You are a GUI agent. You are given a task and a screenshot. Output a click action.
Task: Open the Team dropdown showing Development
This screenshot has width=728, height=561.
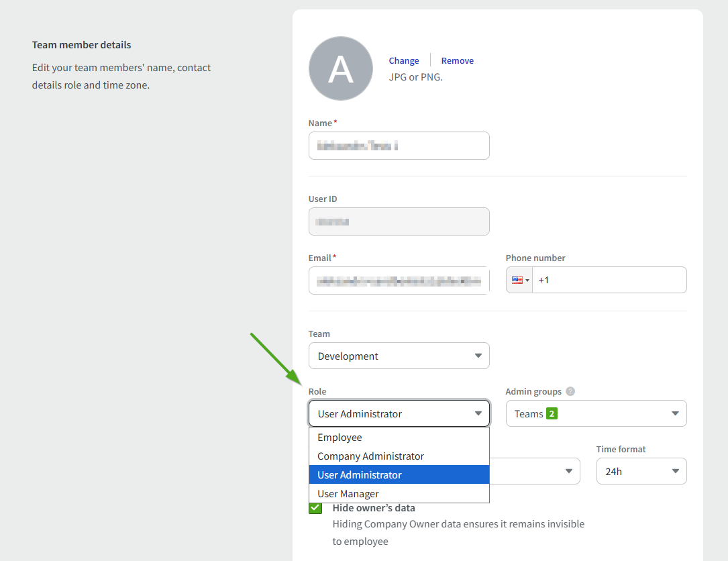(x=399, y=356)
